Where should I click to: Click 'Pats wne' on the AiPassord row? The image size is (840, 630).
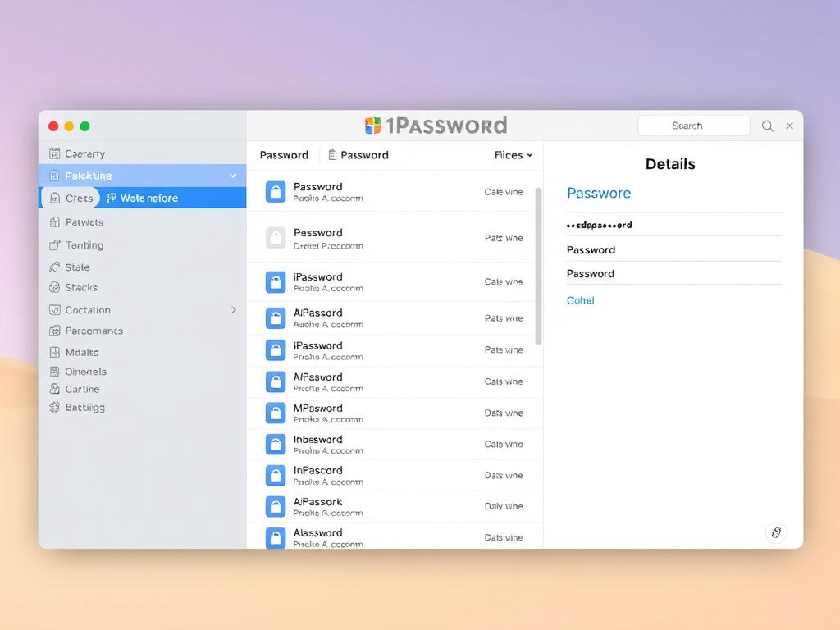pyautogui.click(x=504, y=318)
